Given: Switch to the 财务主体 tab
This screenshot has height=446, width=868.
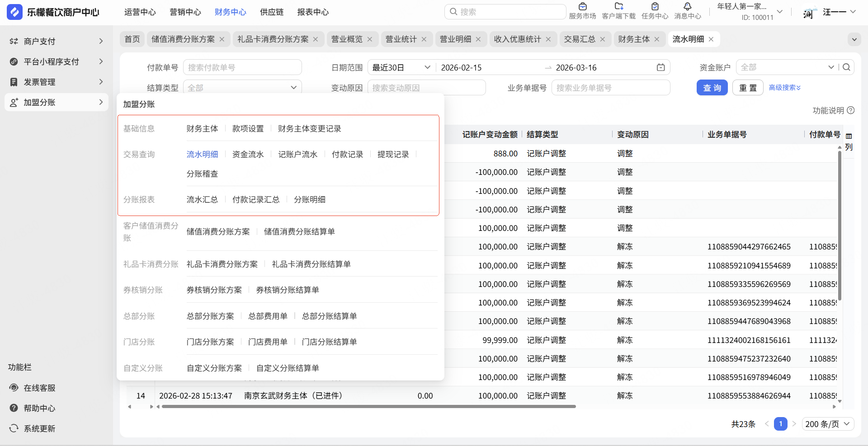Looking at the screenshot, I should (633, 39).
